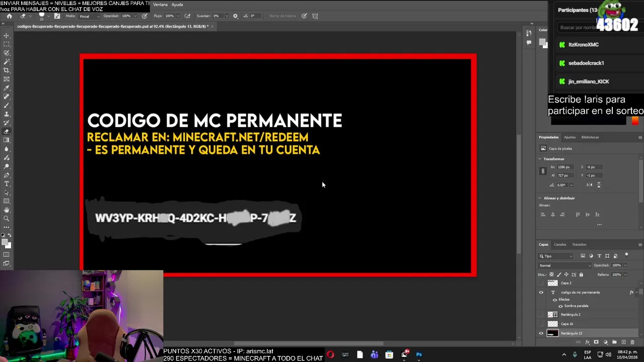Select the Hand tool
The image size is (644, 362).
(7, 210)
